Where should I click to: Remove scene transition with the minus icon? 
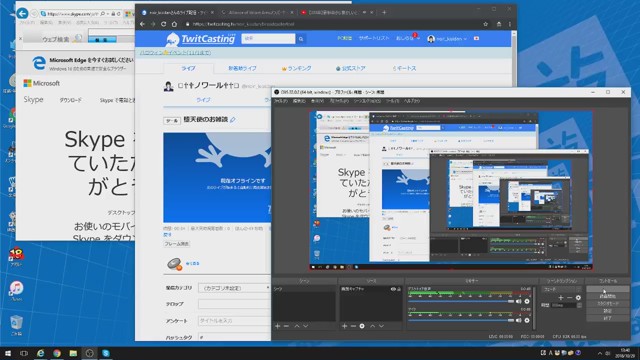569,298
